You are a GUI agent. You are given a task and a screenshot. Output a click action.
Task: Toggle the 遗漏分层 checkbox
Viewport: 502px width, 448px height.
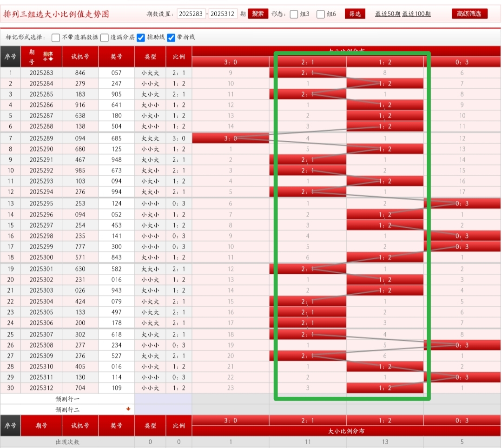105,38
